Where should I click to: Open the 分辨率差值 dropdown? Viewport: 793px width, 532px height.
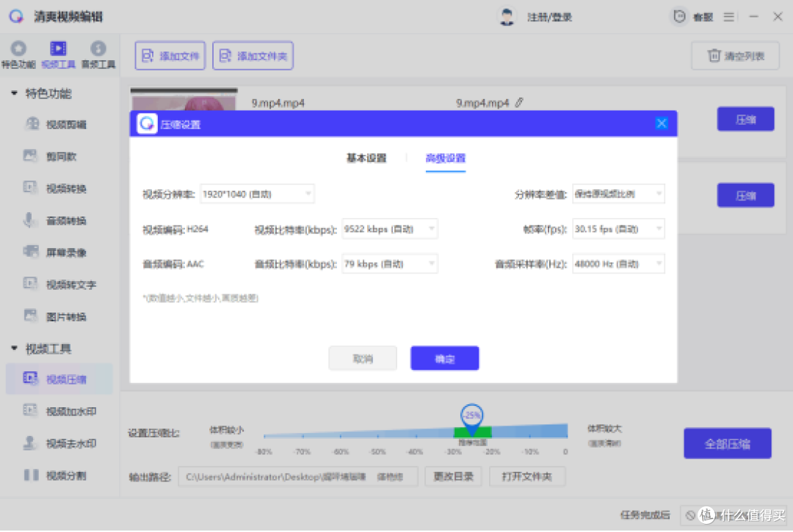click(x=618, y=194)
